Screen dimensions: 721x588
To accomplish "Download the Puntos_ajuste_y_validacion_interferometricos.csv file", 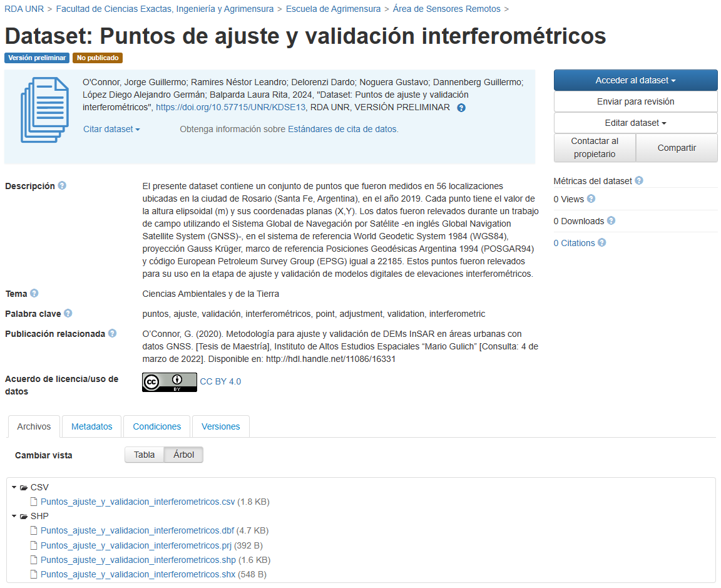I will [x=138, y=502].
